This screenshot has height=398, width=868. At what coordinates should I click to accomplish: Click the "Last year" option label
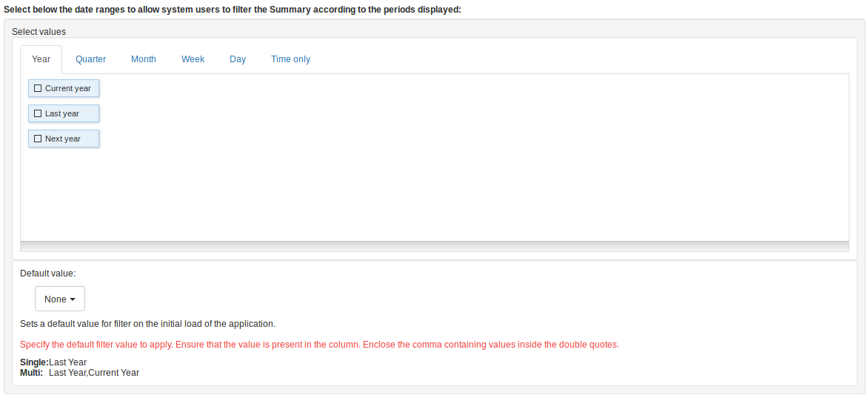click(x=62, y=113)
